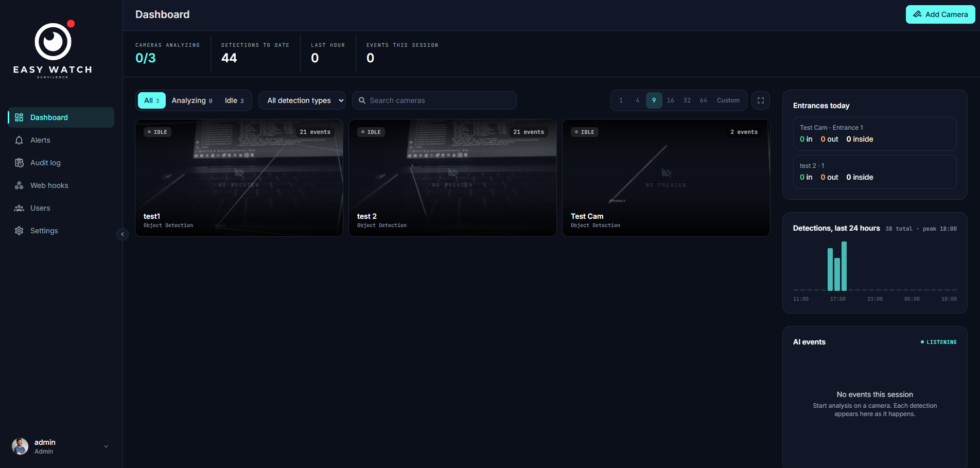Click the Dashboard grid icon in sidebar
This screenshot has height=468, width=980.
[x=19, y=117]
